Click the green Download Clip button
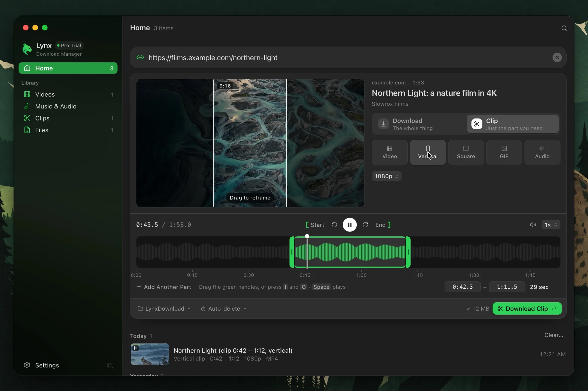The height and width of the screenshot is (391, 588). [527, 309]
